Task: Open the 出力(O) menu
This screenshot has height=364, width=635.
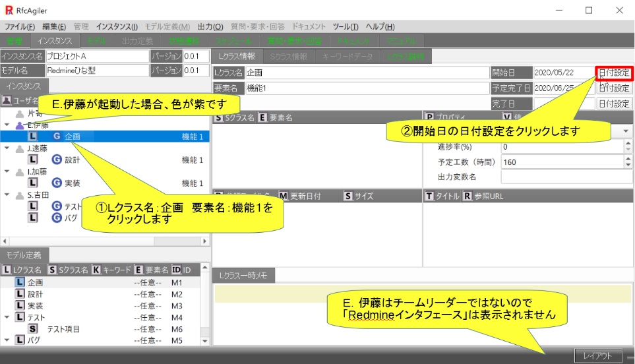Action: (x=210, y=27)
